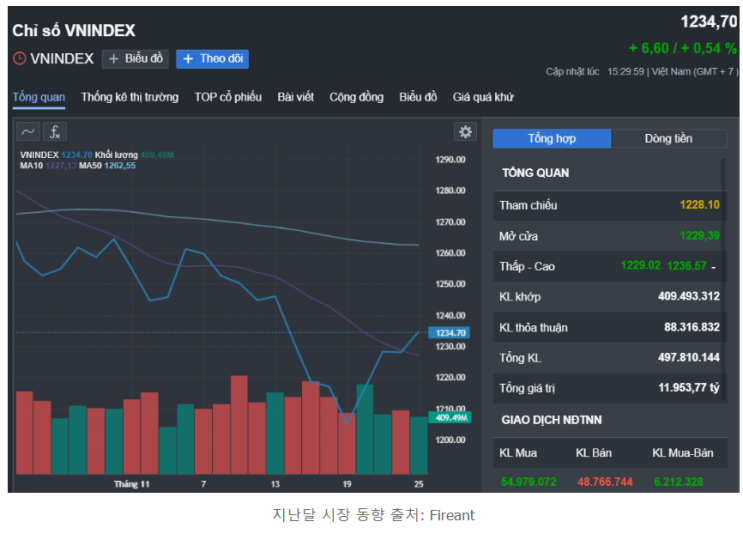This screenshot has height=534, width=743.
Task: Click Tổng giá trị value 11.953,77 tỷ
Action: (x=689, y=388)
